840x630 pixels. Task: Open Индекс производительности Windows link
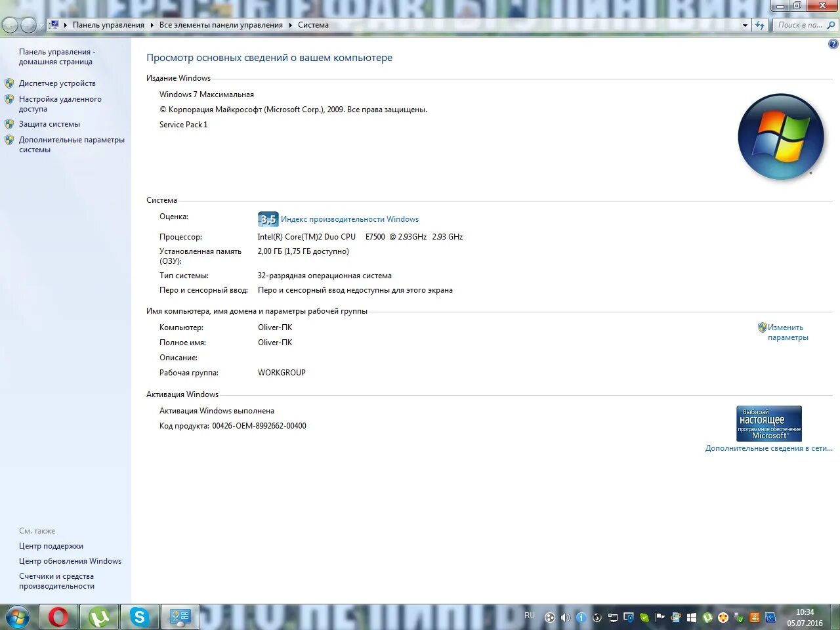click(x=350, y=219)
